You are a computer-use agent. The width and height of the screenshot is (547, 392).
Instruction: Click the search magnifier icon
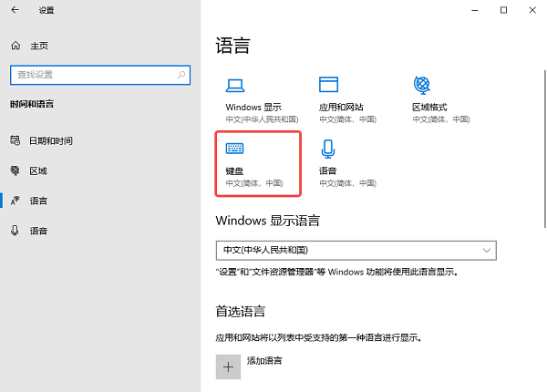click(x=181, y=75)
